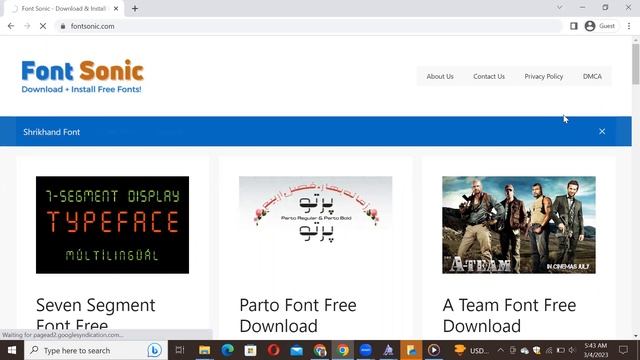Viewport: 640px width, 360px height.
Task: Open a new browser tab
Action: coord(135,8)
